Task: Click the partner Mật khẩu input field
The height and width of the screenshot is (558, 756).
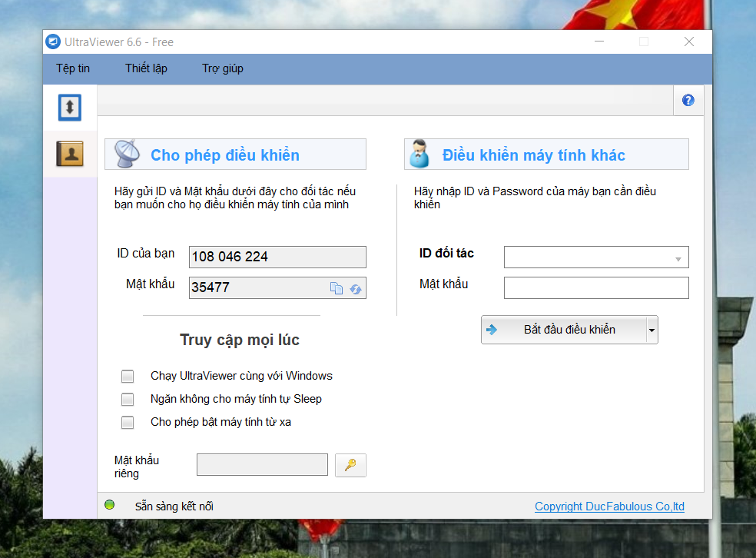Action: pos(596,288)
